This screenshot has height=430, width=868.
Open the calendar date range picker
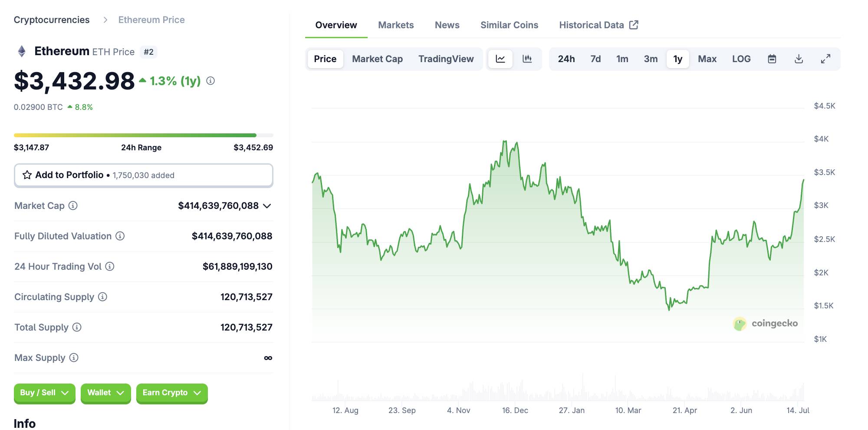(772, 59)
